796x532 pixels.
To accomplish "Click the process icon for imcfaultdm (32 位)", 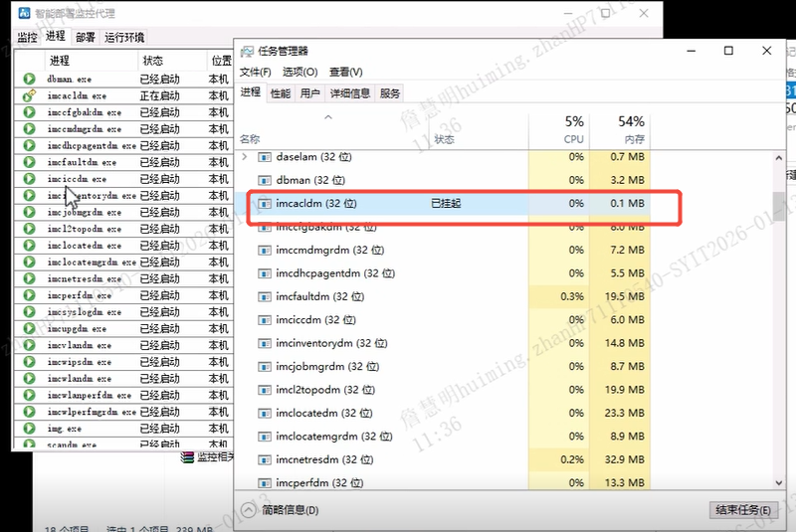I will pos(265,296).
